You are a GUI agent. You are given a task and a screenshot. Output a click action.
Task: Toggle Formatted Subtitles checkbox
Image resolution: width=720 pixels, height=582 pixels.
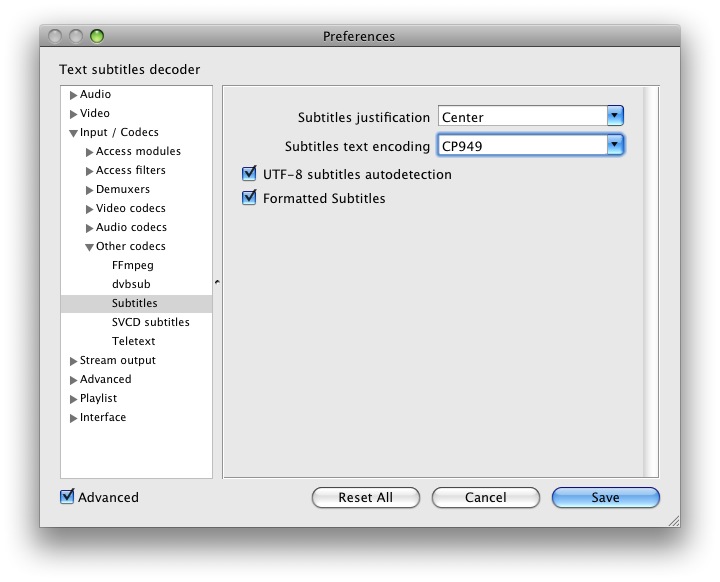point(249,198)
